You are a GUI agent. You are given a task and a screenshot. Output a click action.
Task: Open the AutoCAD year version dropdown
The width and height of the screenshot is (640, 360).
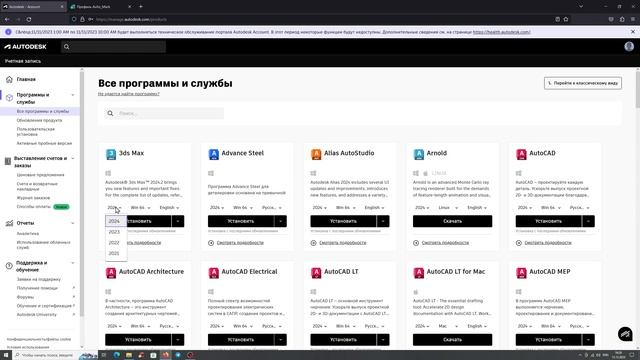524,208
